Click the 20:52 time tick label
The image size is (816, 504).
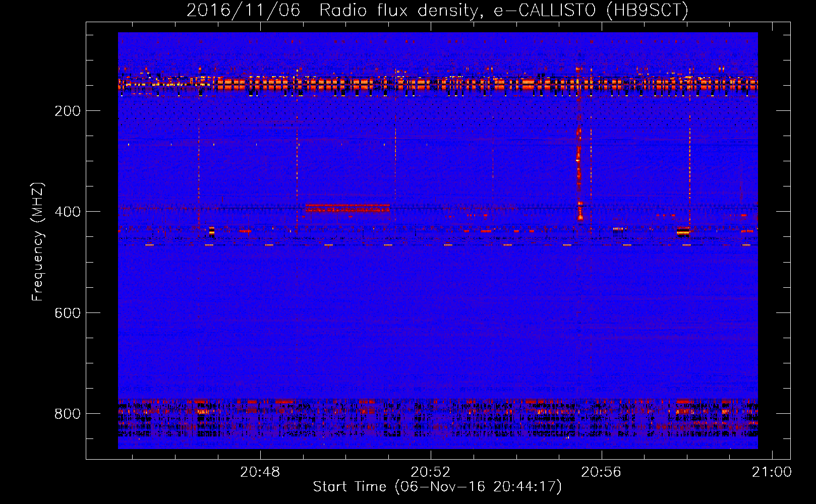point(431,472)
